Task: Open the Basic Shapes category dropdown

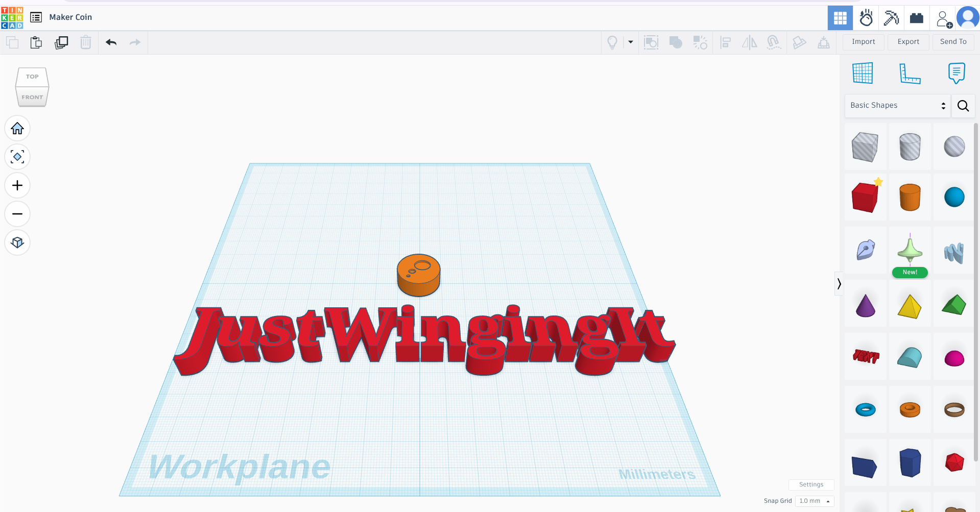Action: click(897, 106)
